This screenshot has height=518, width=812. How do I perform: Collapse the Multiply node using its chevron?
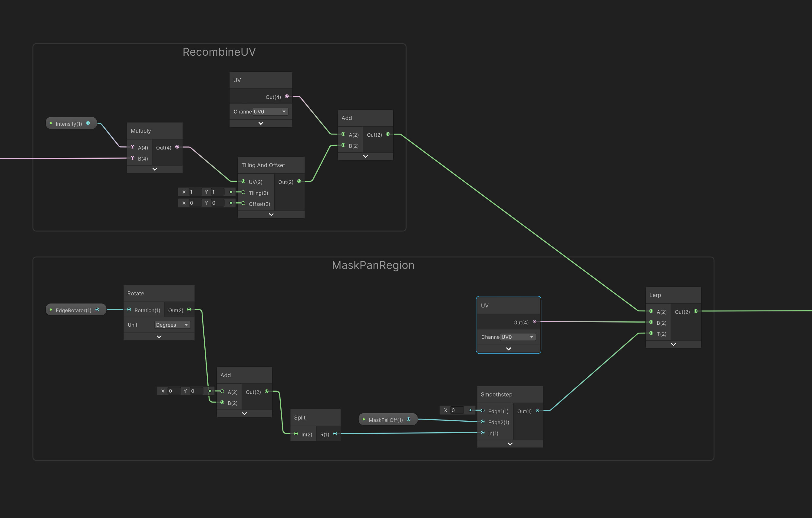coord(155,169)
